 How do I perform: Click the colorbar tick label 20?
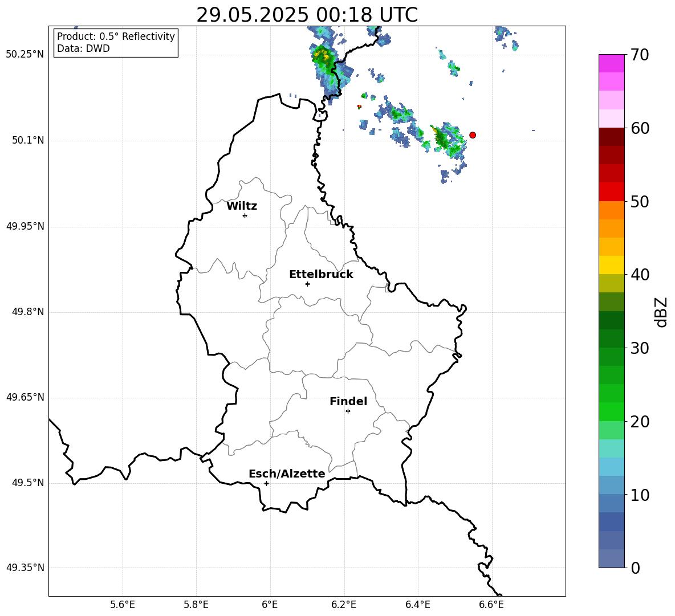(x=640, y=422)
